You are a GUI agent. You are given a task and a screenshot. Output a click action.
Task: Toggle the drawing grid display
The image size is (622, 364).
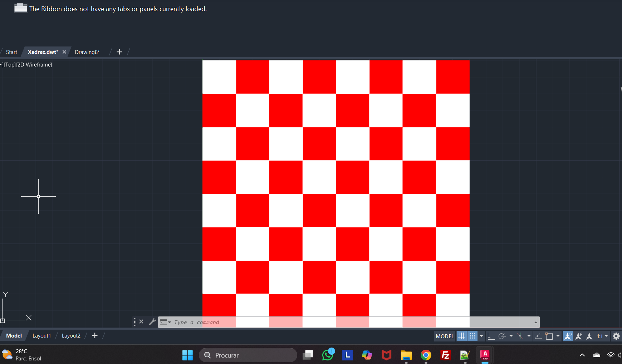click(461, 336)
